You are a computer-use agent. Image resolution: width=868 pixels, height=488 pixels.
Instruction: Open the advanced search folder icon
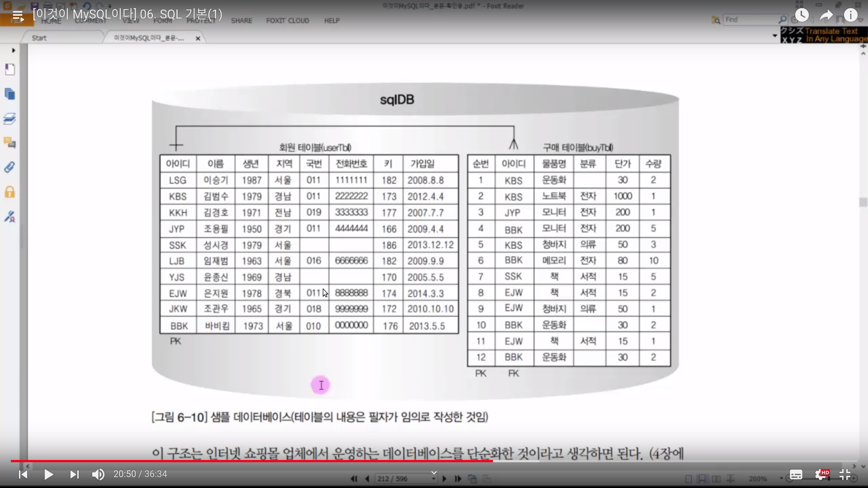pyautogui.click(x=716, y=20)
